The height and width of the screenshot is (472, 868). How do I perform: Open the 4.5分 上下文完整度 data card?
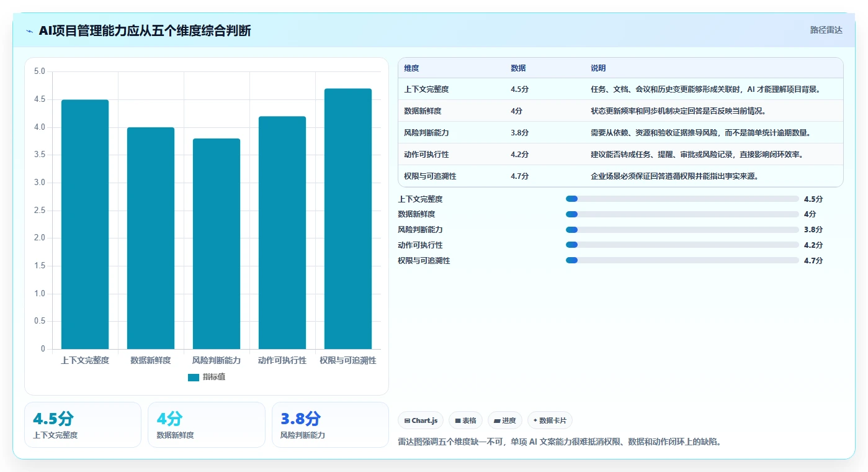83,425
